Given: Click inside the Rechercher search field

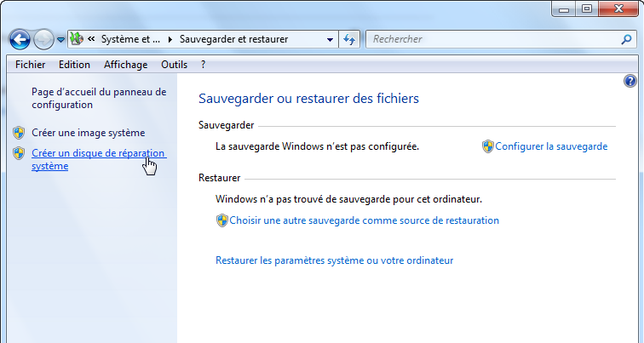Looking at the screenshot, I should 490,39.
